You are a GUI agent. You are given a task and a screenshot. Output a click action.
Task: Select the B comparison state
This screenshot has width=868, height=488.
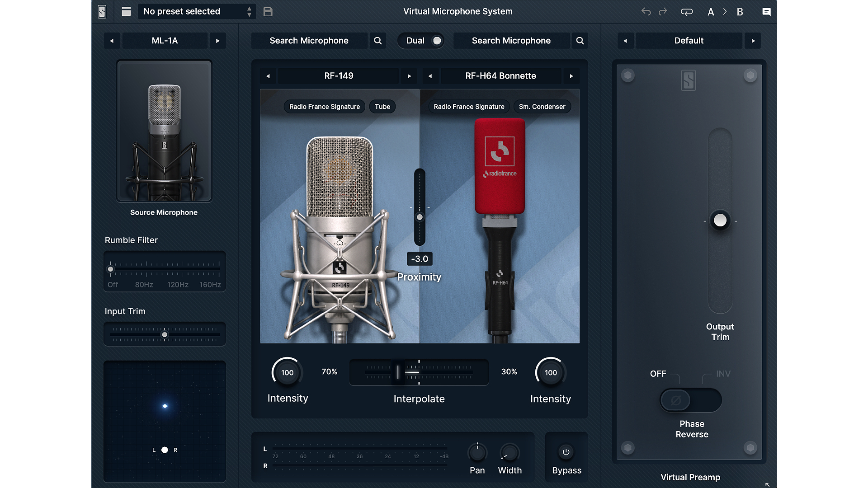pos(740,12)
